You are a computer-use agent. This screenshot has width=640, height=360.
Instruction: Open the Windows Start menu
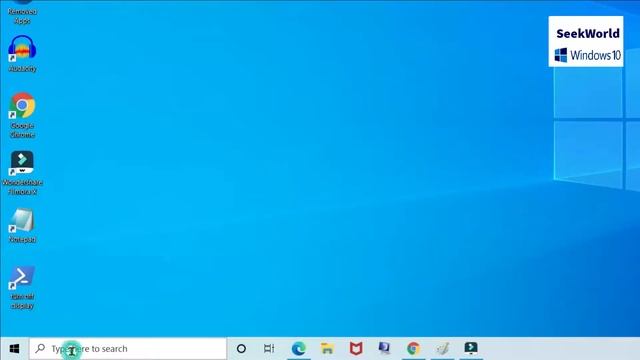pos(14,349)
